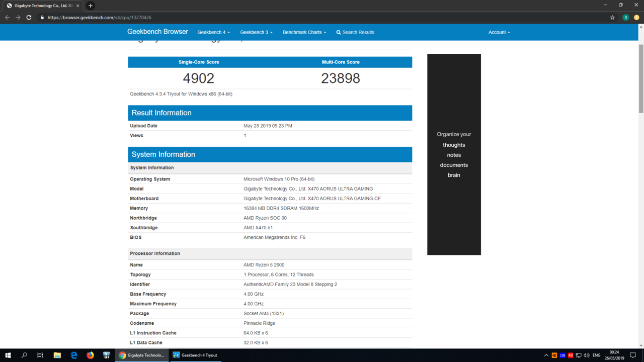Launch File Explorer from the taskbar
Viewport: 644px width, 362px height.
pos(57,355)
